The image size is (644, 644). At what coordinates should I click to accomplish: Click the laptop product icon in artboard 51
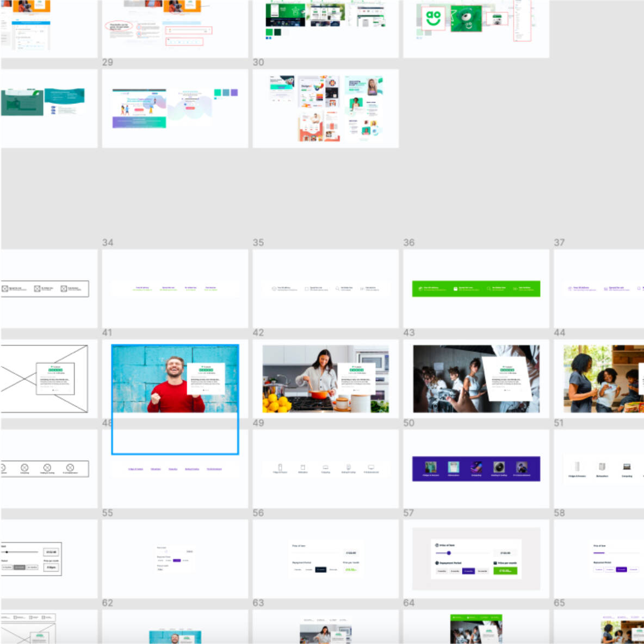[x=627, y=467]
